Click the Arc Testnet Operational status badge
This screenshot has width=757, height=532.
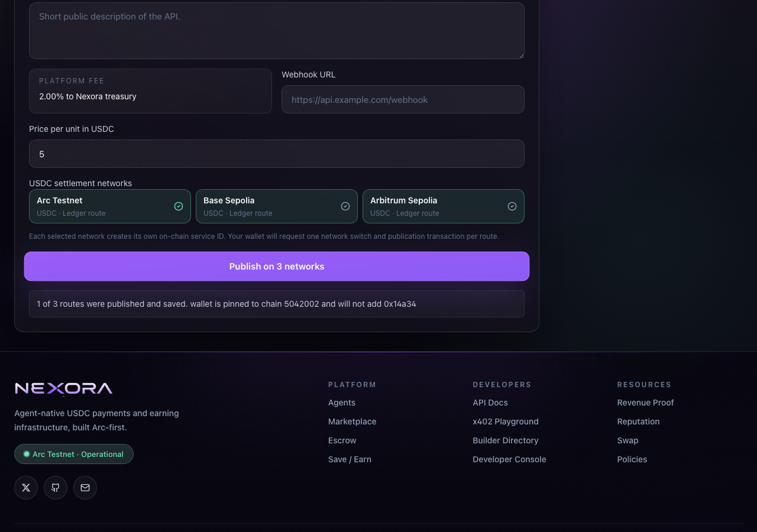(x=74, y=454)
